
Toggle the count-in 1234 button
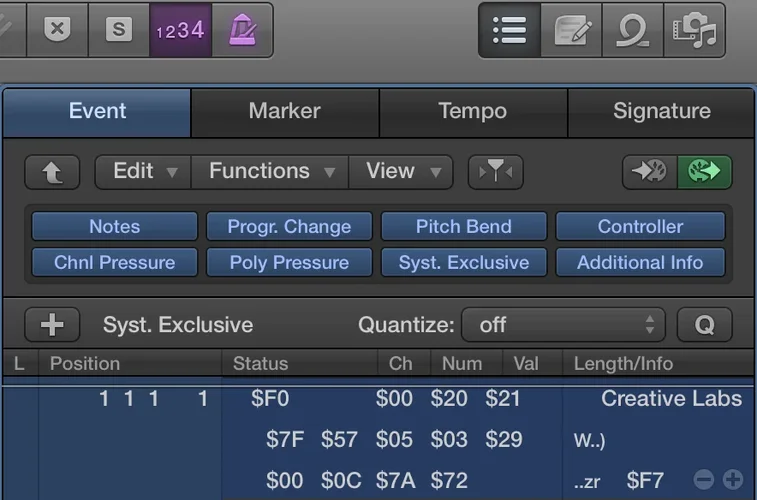(180, 30)
